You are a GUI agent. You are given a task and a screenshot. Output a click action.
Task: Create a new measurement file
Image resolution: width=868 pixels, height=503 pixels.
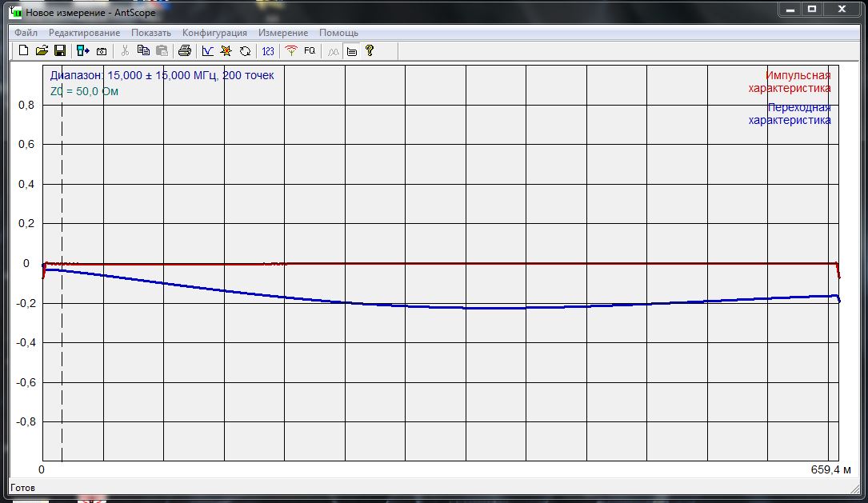pyautogui.click(x=24, y=50)
